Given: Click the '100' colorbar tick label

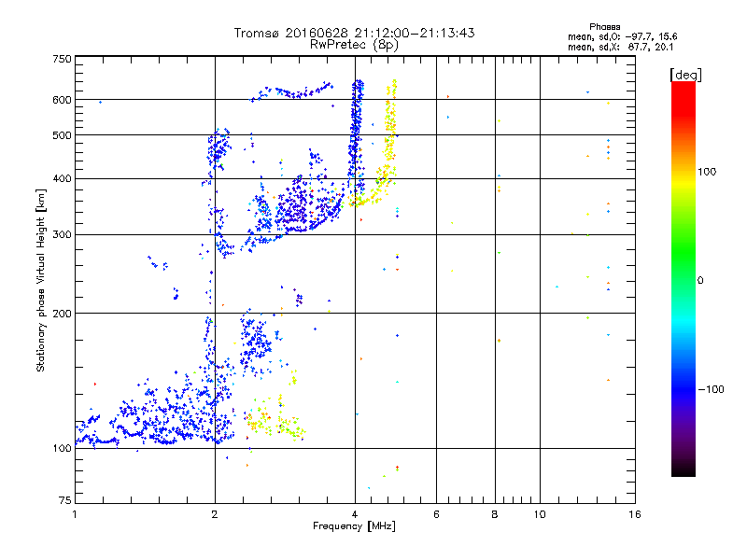Looking at the screenshot, I should point(707,172).
